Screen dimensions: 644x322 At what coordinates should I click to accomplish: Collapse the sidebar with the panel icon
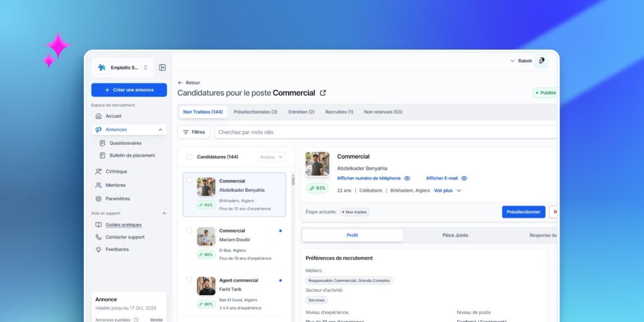tap(162, 67)
